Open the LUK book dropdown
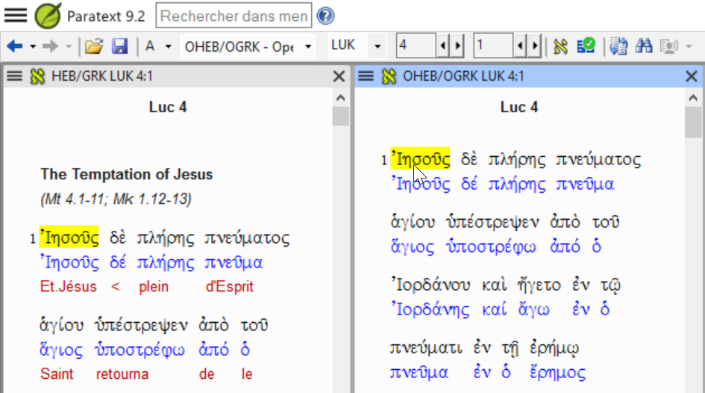The image size is (705, 393). click(377, 46)
